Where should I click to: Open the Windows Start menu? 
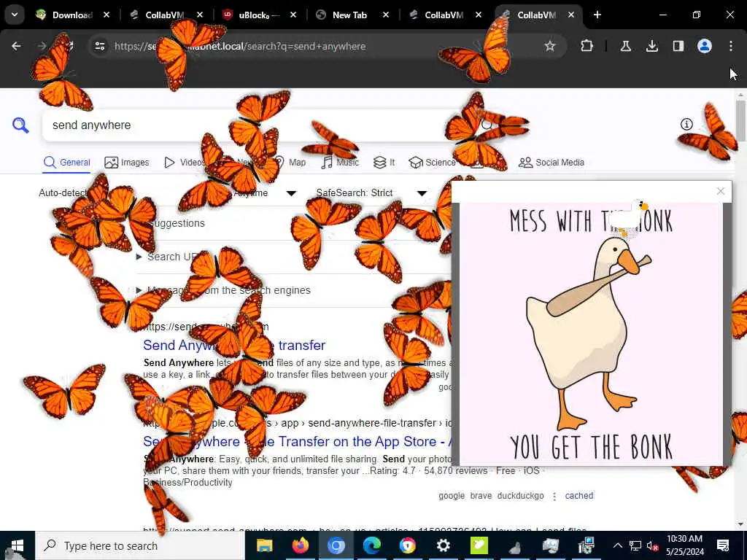(18, 545)
